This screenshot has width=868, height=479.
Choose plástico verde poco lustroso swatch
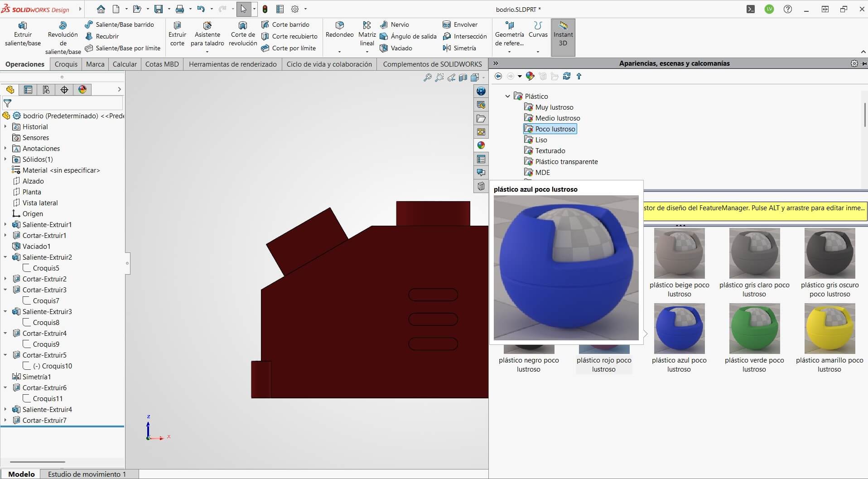point(754,329)
